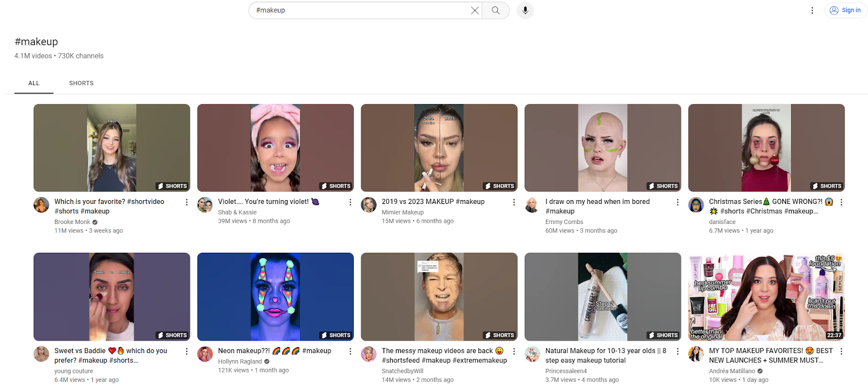Open Princessaleen4 channel avatar
Screen dimensions: 868x391
[x=532, y=354]
